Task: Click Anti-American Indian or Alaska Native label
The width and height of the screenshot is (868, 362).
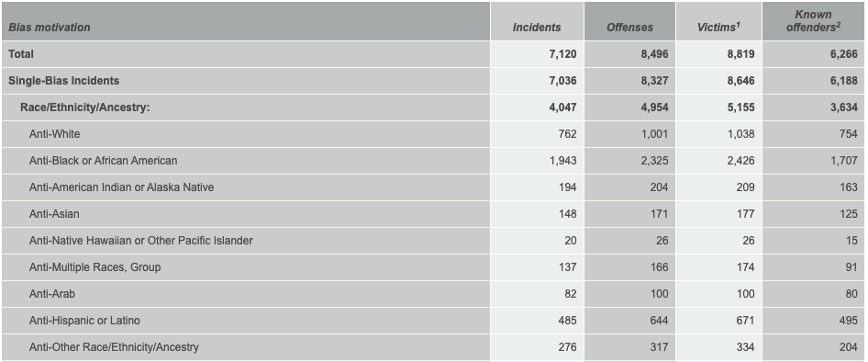Action: point(122,187)
